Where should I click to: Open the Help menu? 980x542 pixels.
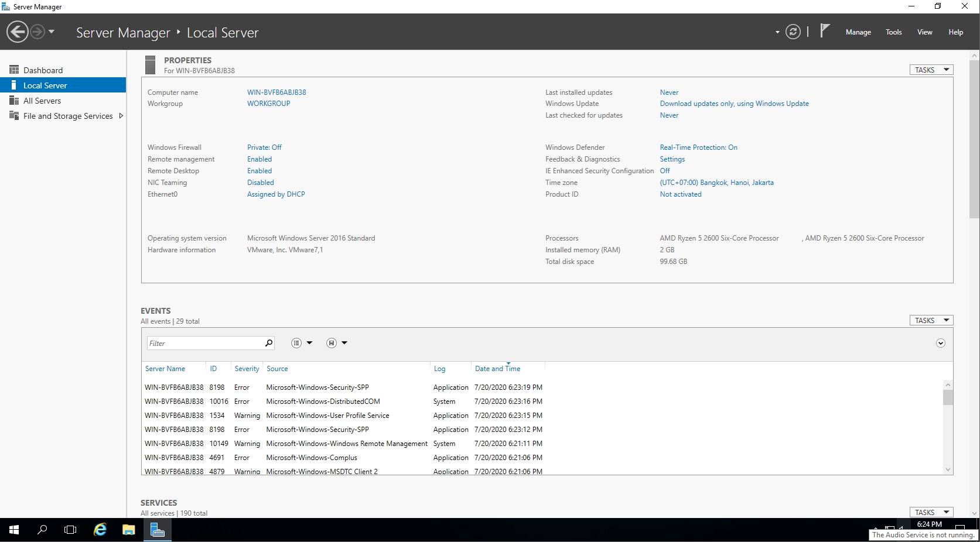(955, 32)
